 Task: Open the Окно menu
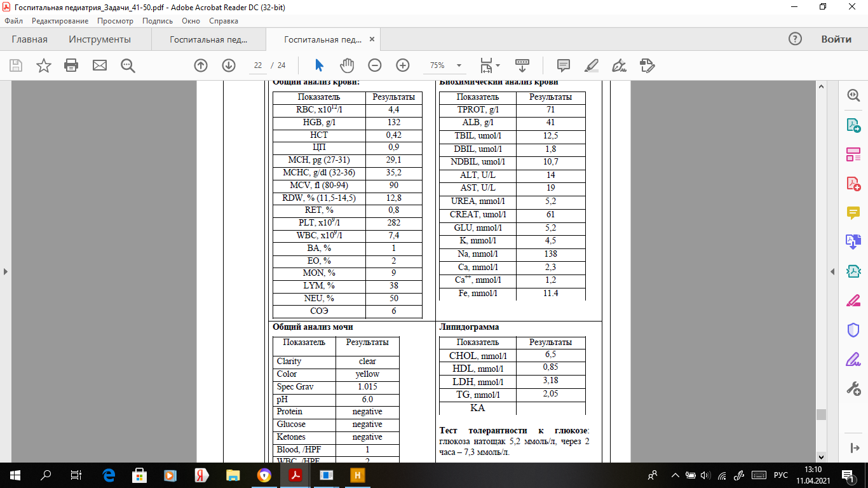(x=191, y=21)
